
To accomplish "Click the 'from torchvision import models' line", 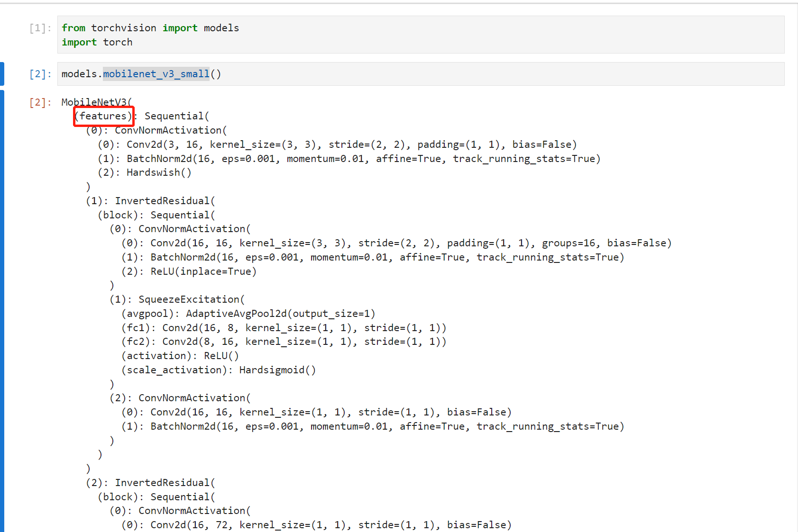I will tap(150, 28).
